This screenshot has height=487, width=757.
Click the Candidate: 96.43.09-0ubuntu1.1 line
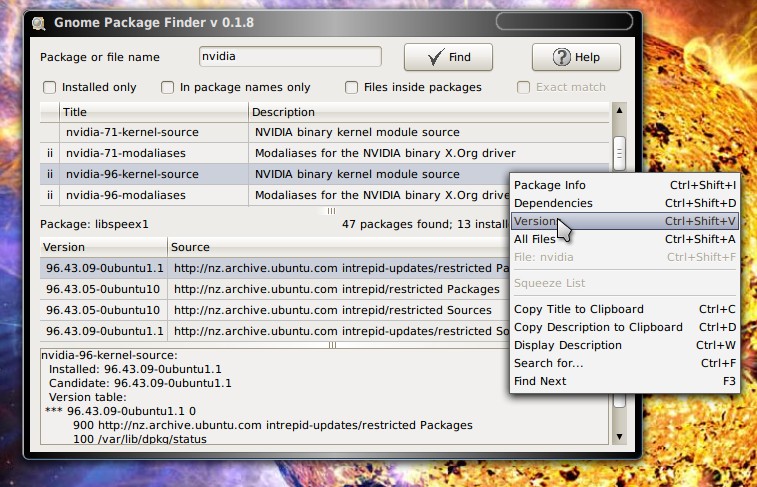click(140, 383)
